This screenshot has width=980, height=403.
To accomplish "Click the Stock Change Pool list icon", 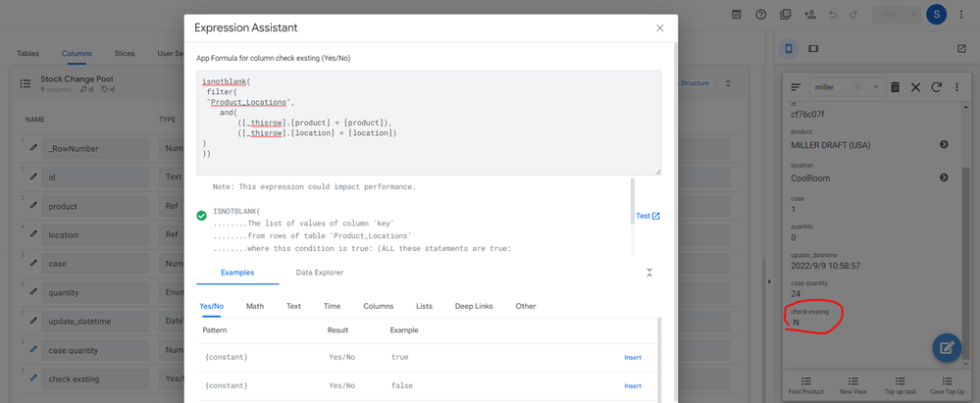I will click(25, 83).
